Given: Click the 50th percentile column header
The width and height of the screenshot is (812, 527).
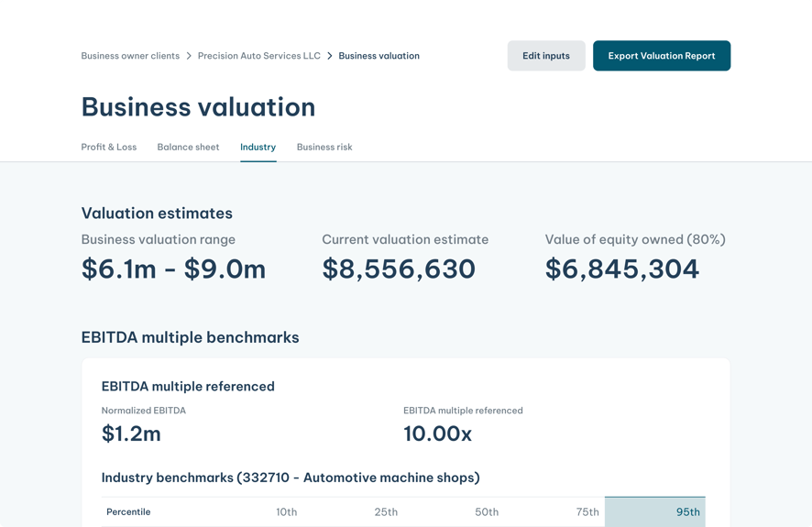Looking at the screenshot, I should (487, 512).
